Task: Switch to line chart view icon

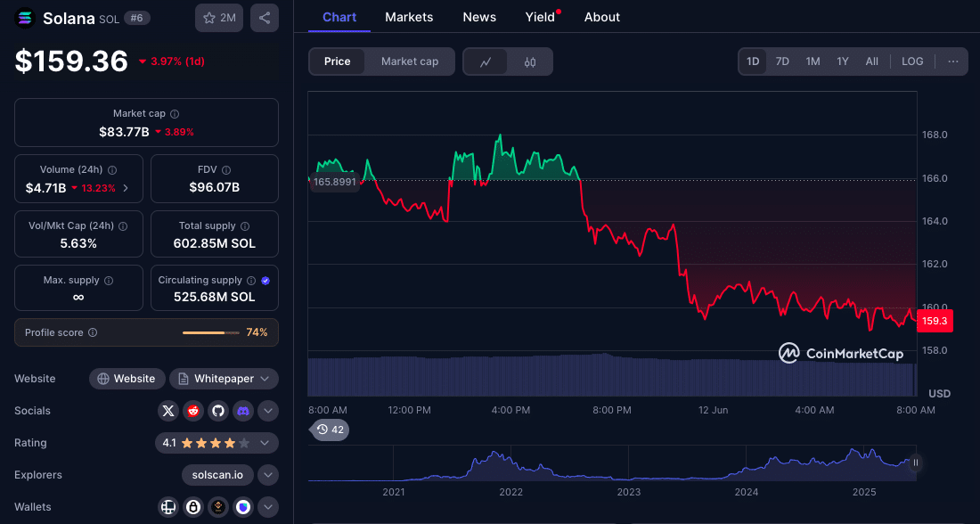Action: click(486, 61)
